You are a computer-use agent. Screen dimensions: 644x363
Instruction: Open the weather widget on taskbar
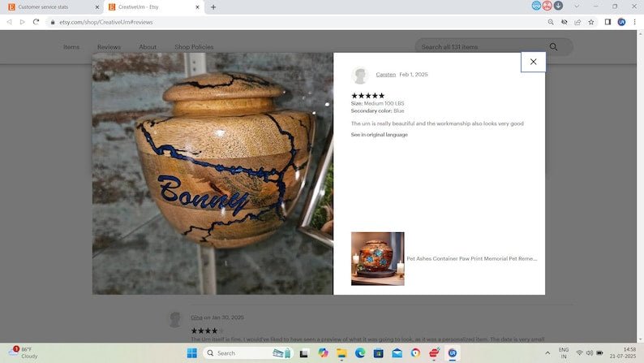(x=24, y=353)
